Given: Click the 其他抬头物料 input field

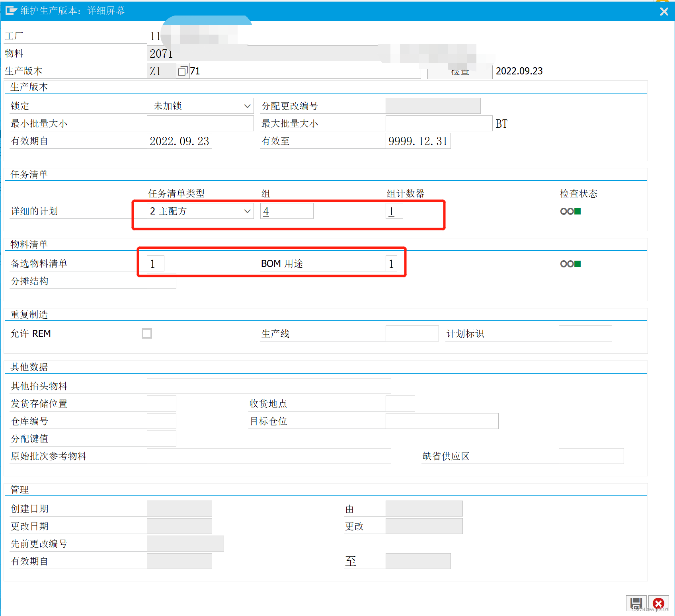Looking at the screenshot, I should tap(269, 386).
